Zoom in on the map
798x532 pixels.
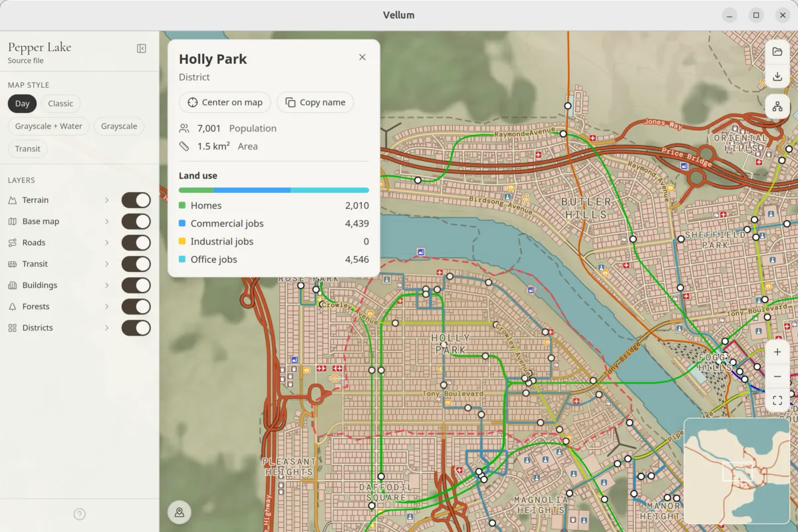777,352
